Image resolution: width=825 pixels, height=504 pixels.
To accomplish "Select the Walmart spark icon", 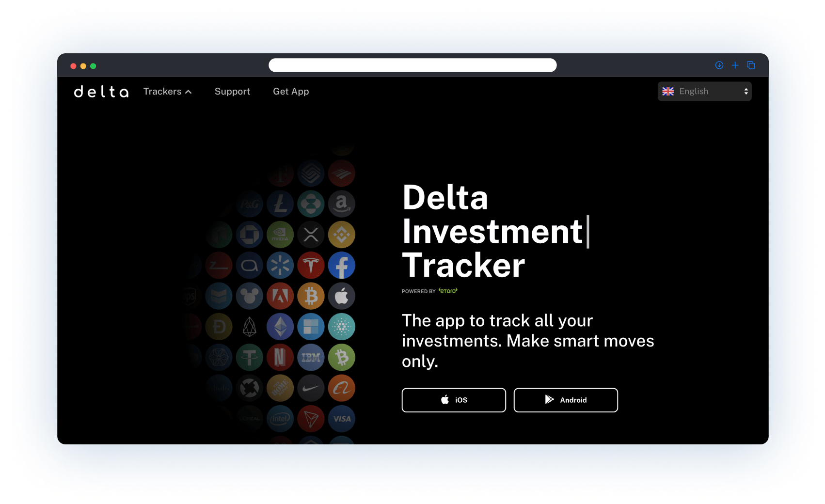I will coord(280,266).
